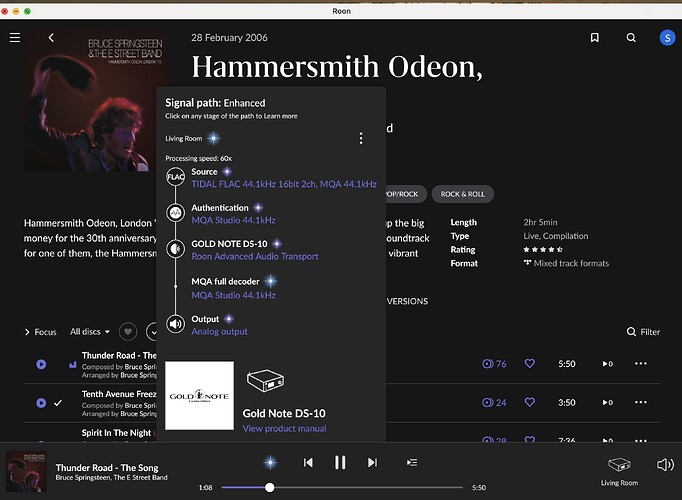Click the Analog output link
The width and height of the screenshot is (682, 500).
tap(219, 331)
